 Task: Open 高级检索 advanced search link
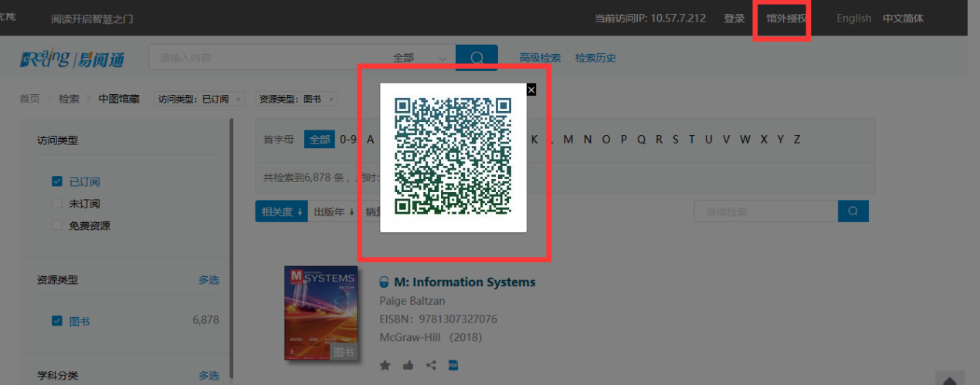[x=540, y=58]
